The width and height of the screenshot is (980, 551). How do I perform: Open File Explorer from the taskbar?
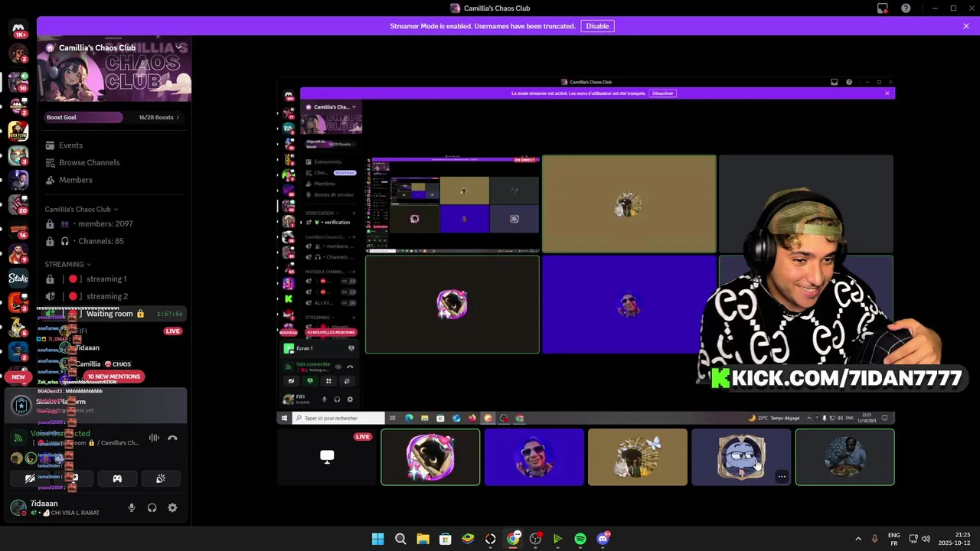click(423, 539)
